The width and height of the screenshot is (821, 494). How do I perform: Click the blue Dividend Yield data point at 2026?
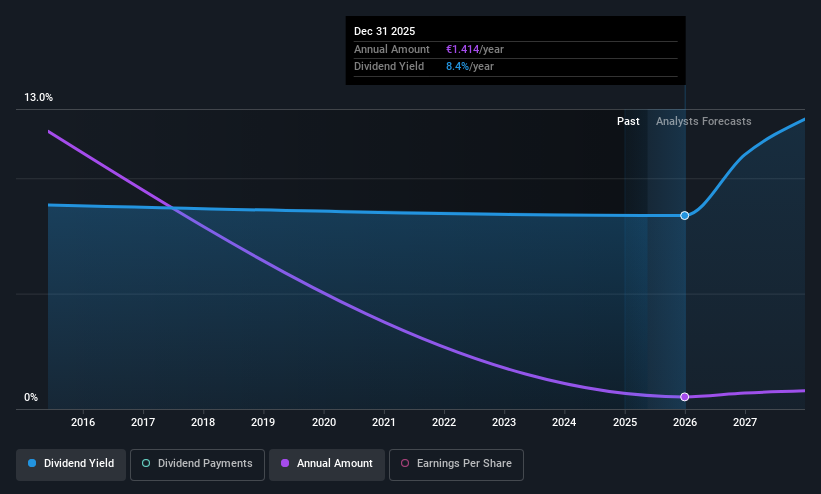coord(684,215)
